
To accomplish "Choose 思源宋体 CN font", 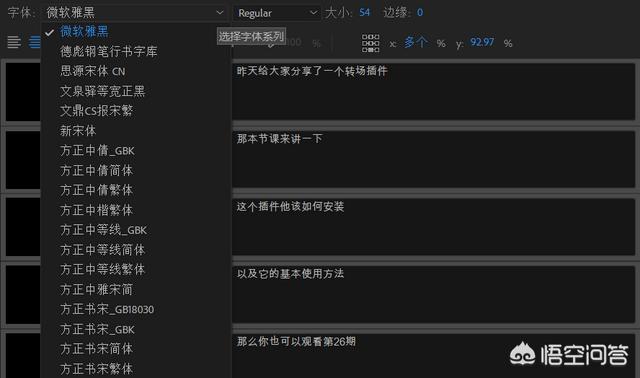I will click(x=93, y=71).
